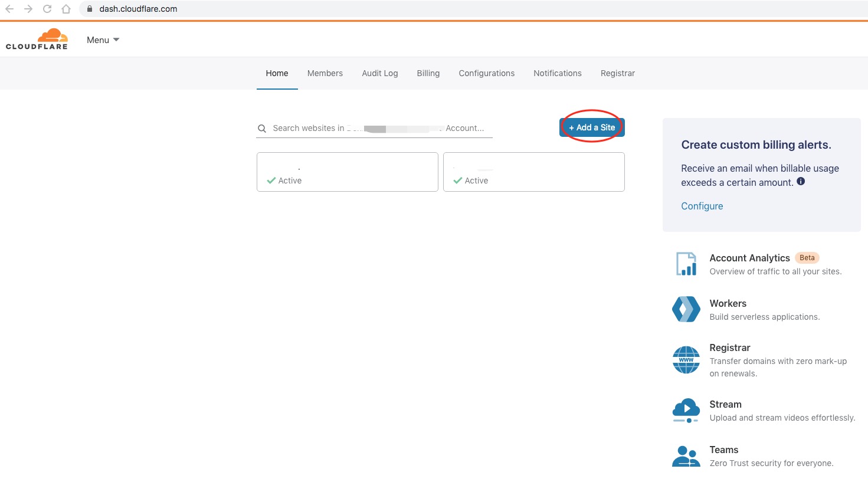The width and height of the screenshot is (868, 482).
Task: Click the Workers hexagon icon
Action: pyautogui.click(x=686, y=309)
